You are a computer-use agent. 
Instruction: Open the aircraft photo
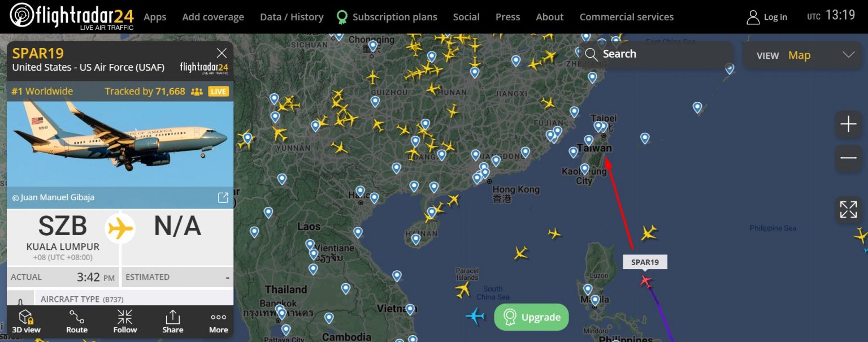(120, 144)
